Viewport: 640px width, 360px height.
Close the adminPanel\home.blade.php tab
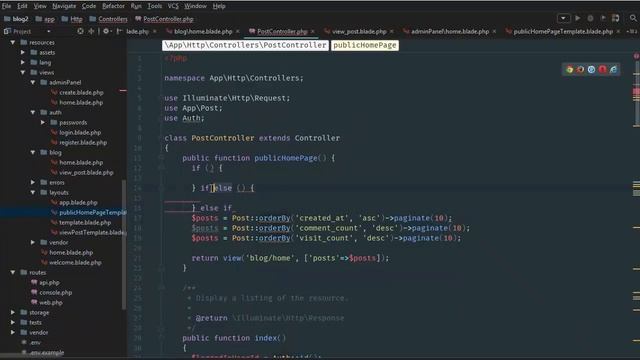coord(494,31)
